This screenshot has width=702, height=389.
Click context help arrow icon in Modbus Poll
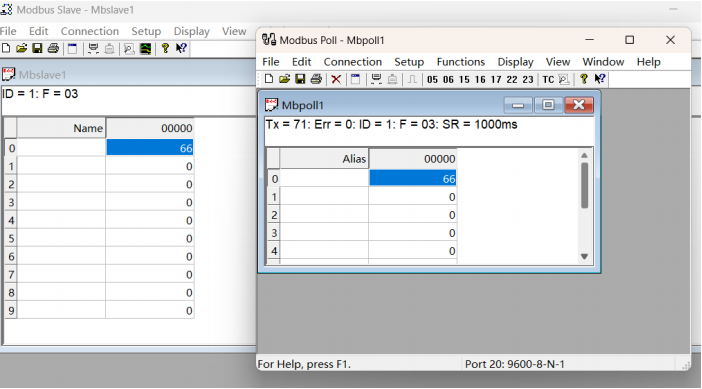pyautogui.click(x=600, y=79)
